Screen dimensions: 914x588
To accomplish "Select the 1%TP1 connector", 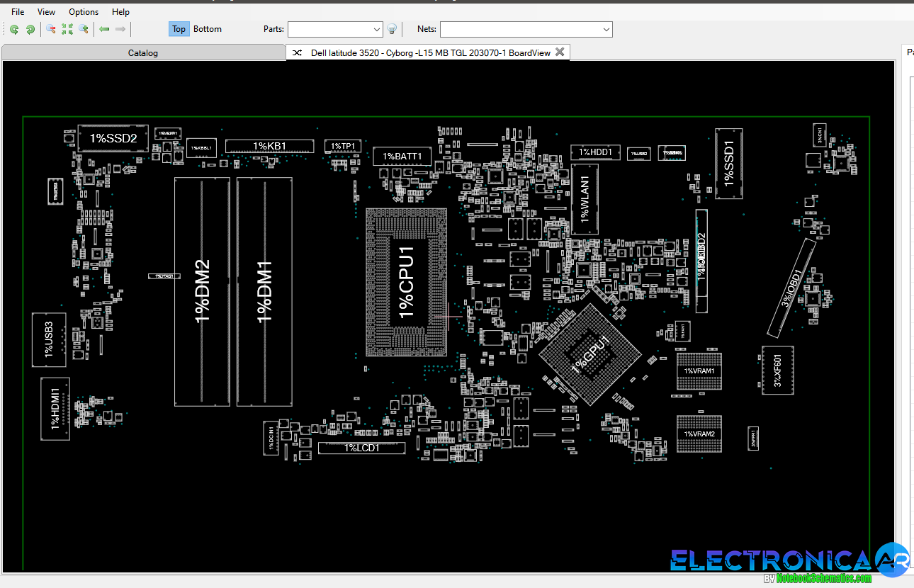I will point(343,146).
